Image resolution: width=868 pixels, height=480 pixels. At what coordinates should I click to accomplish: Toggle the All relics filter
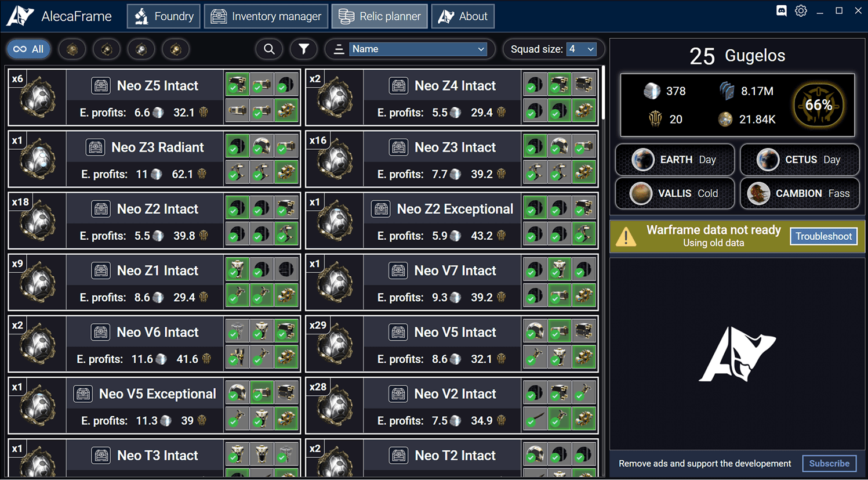[28, 49]
